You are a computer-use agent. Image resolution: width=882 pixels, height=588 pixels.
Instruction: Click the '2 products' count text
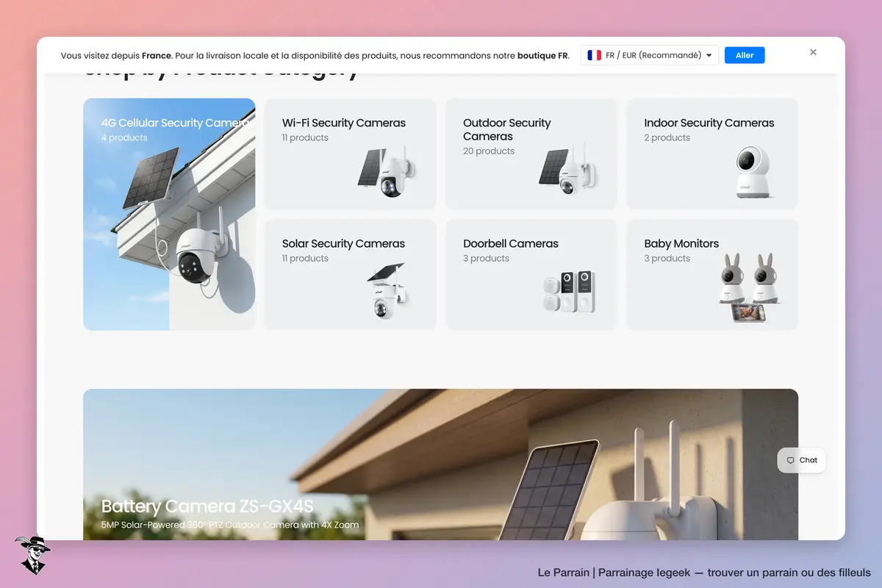pyautogui.click(x=667, y=137)
